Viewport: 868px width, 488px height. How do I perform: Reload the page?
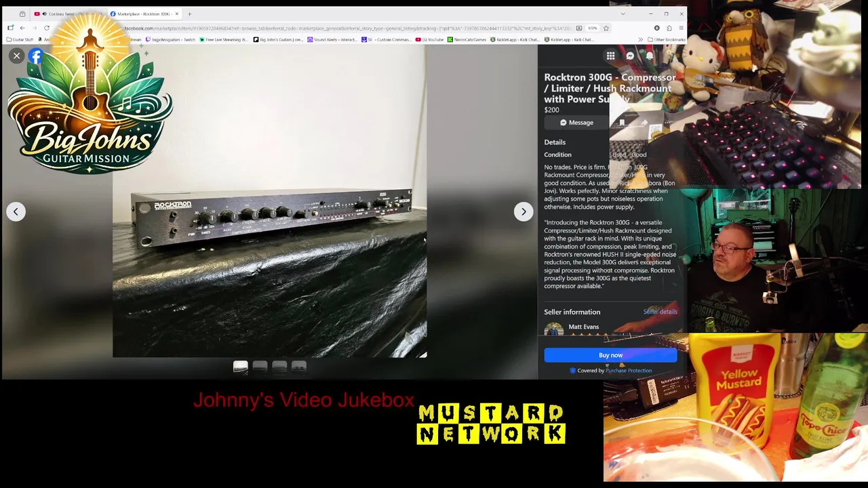tap(46, 28)
